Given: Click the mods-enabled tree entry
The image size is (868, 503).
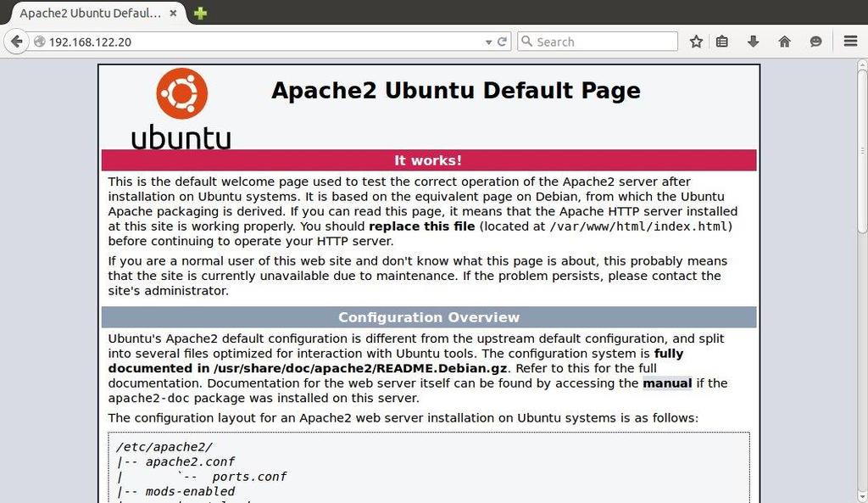Looking at the screenshot, I should pos(190,491).
